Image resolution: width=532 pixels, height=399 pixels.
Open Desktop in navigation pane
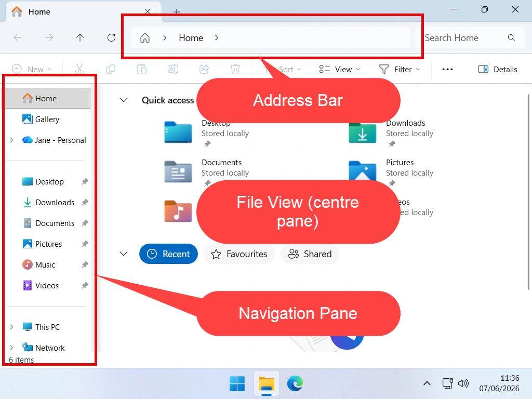coord(46,181)
